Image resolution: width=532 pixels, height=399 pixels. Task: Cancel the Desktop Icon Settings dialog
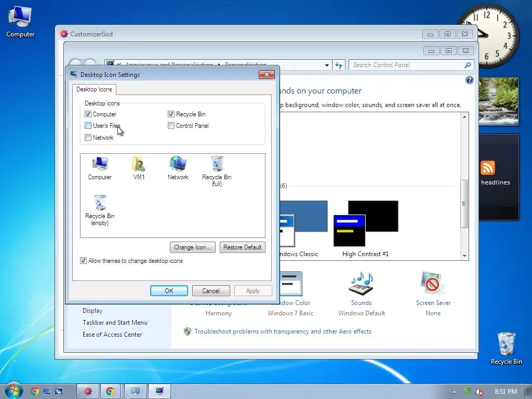[211, 291]
